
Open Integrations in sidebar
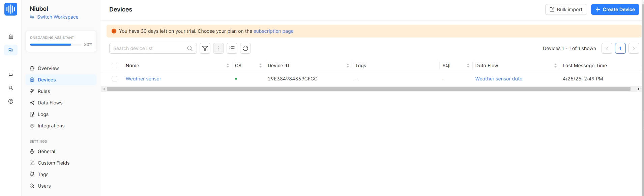[61, 126]
